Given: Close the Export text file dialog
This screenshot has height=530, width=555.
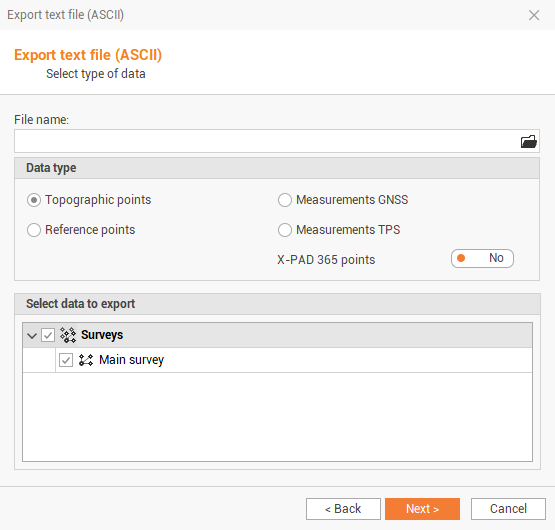Looking at the screenshot, I should [534, 15].
